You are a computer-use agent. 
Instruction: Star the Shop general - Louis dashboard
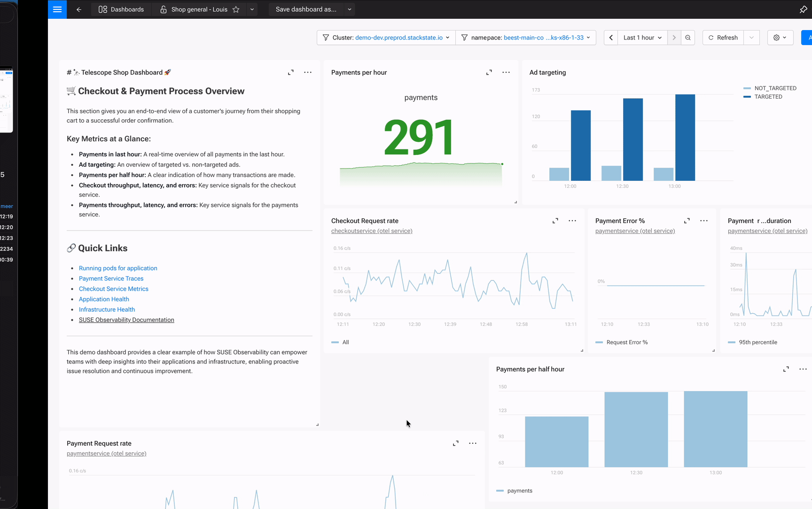(x=236, y=9)
